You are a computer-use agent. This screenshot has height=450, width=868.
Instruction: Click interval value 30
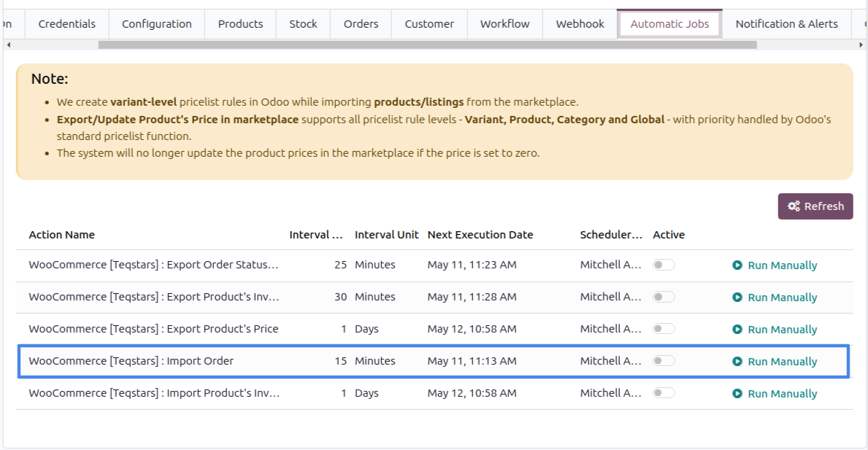340,297
